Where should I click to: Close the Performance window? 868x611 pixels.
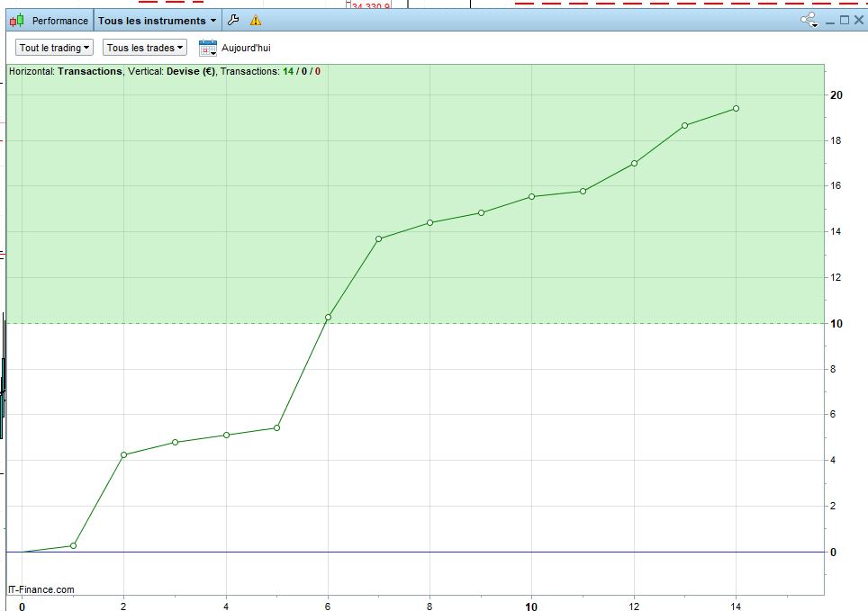pyautogui.click(x=859, y=20)
